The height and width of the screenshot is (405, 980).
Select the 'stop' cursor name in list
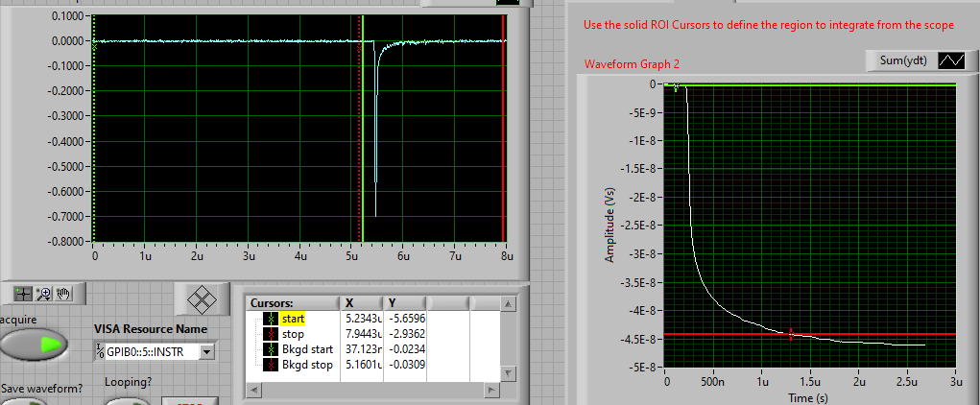tap(293, 334)
